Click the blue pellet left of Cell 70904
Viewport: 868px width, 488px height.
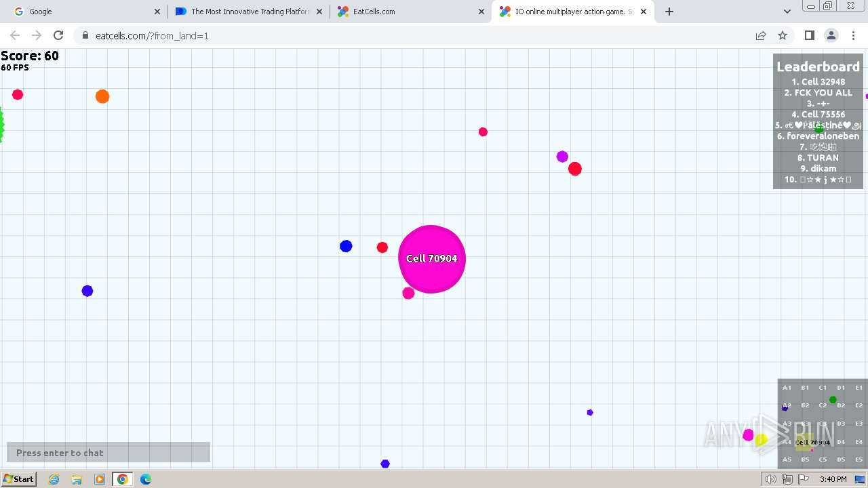[x=346, y=246]
